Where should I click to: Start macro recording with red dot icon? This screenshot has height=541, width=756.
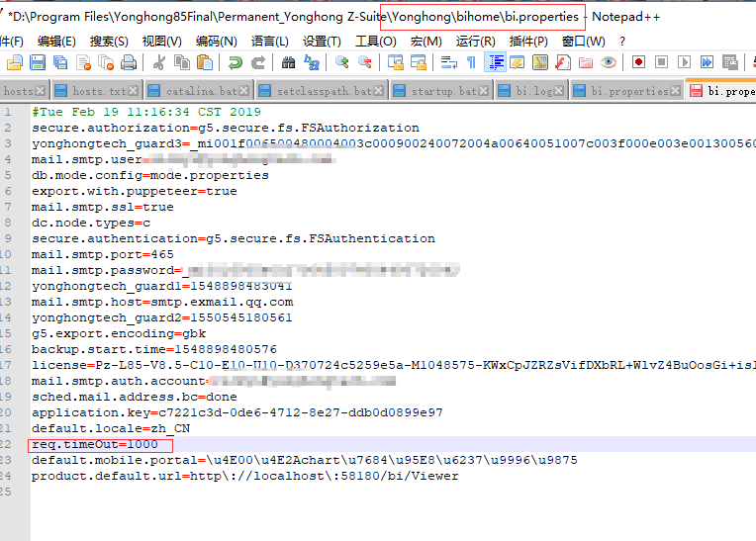point(638,63)
